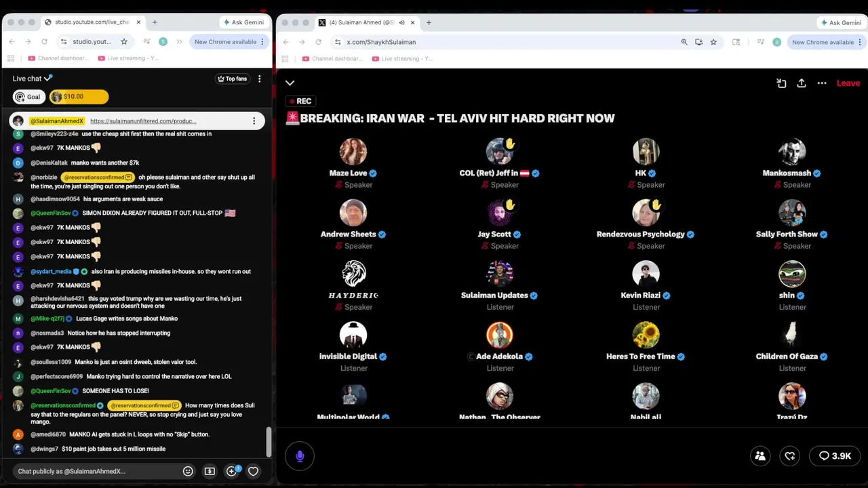Open live chat three-dot options menu
Image resolution: width=868 pixels, height=488 pixels.
pyautogui.click(x=259, y=79)
